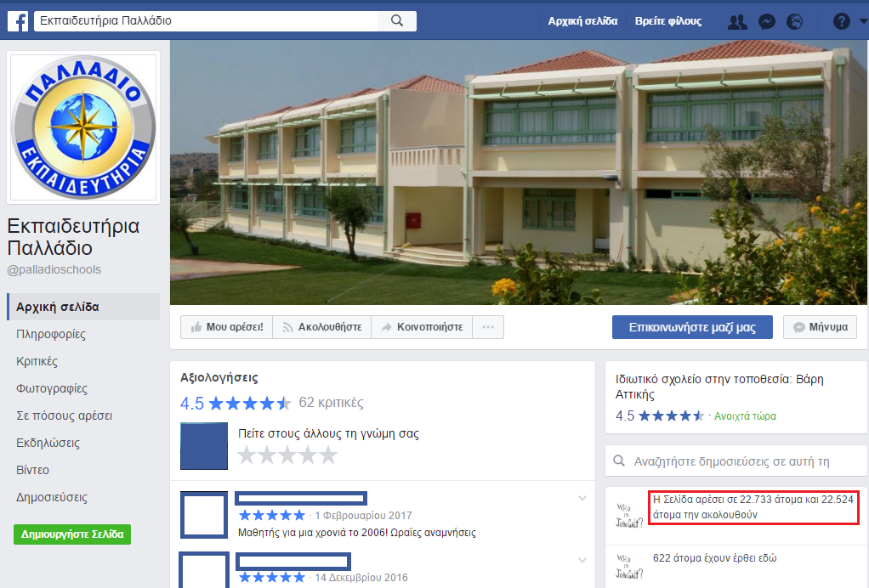Open the three-dots more options button
869x588 pixels.
tap(488, 327)
